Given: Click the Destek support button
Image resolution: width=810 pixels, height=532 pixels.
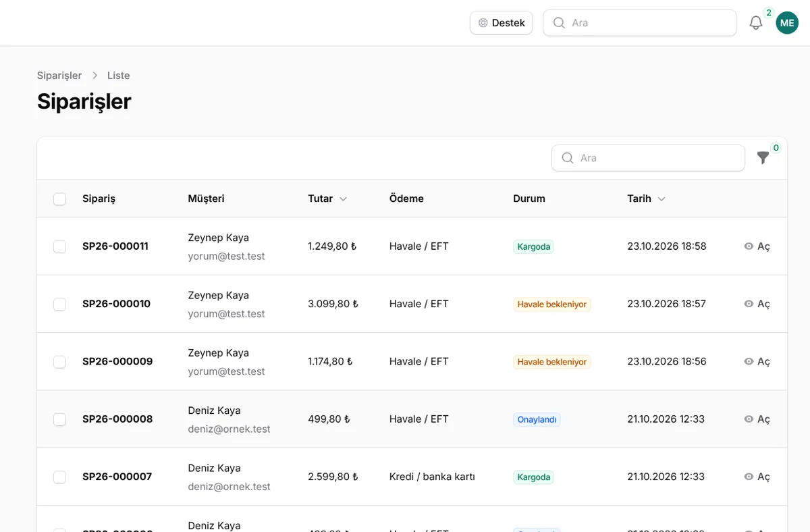Looking at the screenshot, I should click(502, 23).
